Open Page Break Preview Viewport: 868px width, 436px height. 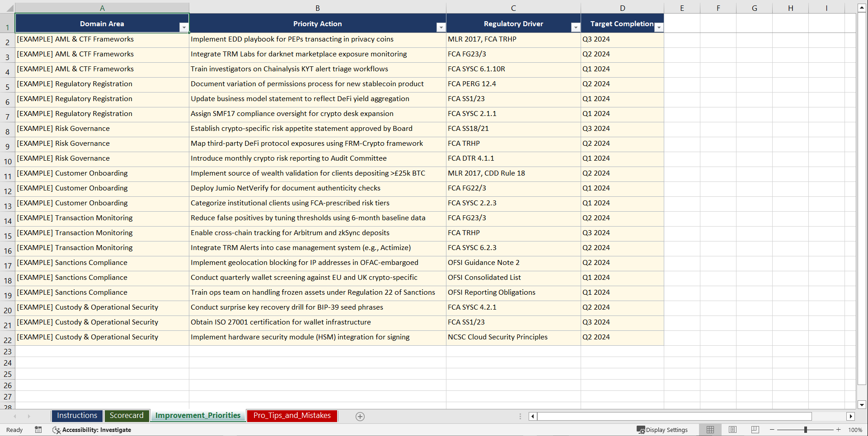click(755, 430)
